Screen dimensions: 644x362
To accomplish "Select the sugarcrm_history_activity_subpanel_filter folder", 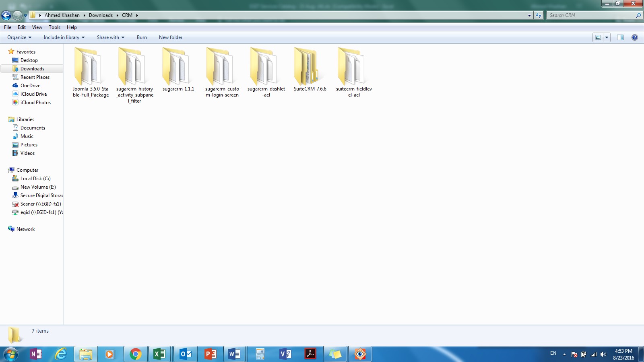I will pos(134,75).
